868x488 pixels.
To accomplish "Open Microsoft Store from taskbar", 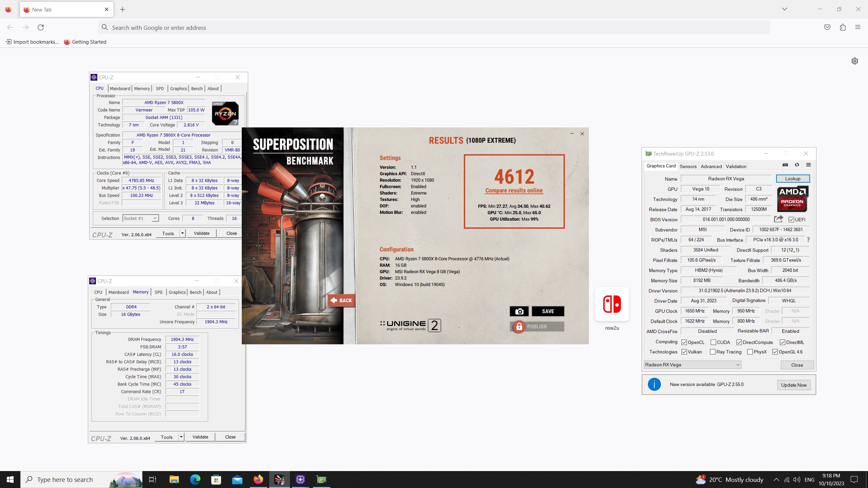I will point(216,480).
